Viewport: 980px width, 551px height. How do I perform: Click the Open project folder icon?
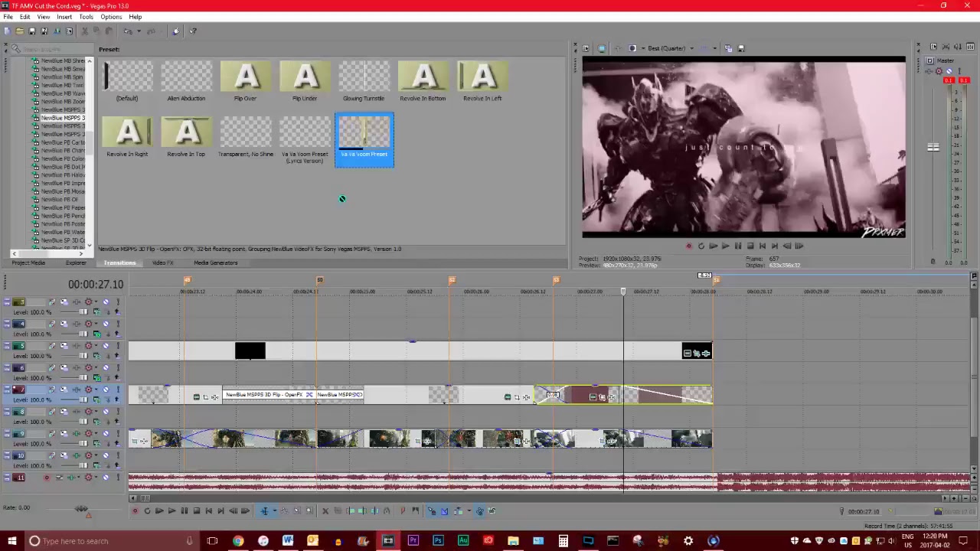coord(20,31)
